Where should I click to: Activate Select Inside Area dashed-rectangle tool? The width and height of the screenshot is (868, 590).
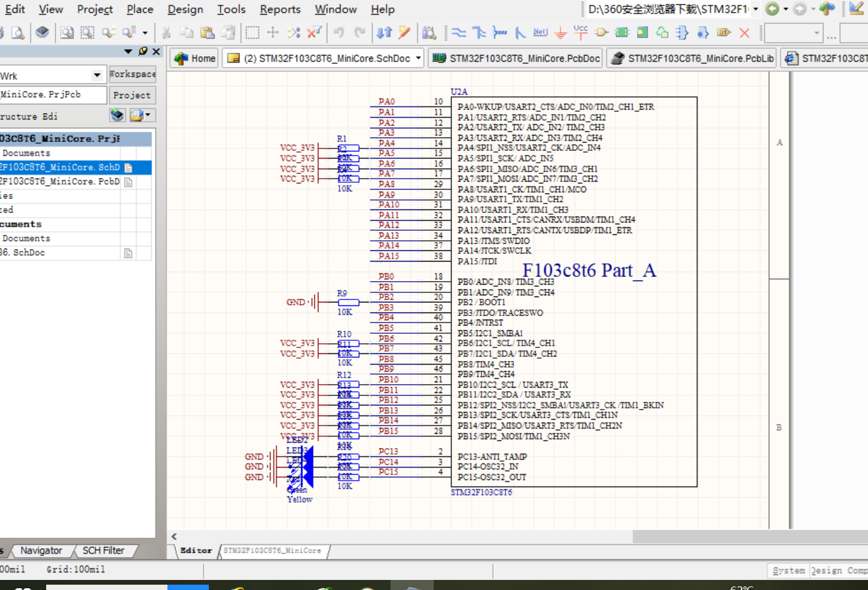[253, 33]
